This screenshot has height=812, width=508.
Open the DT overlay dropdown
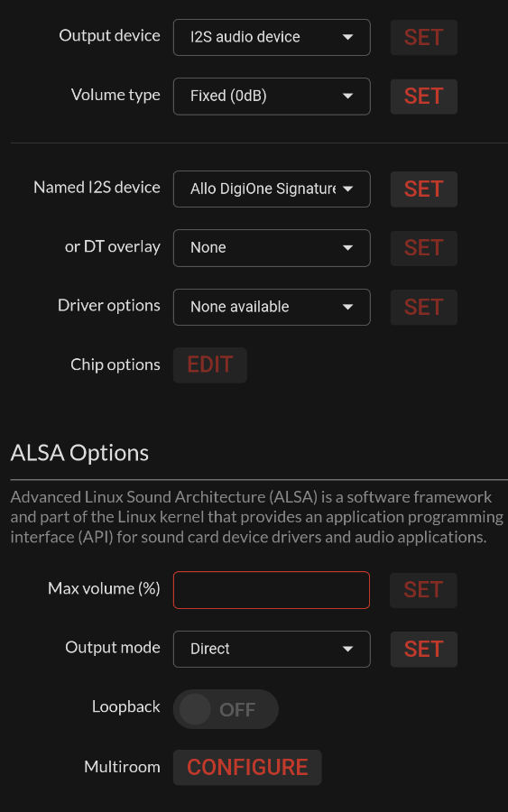pyautogui.click(x=272, y=248)
